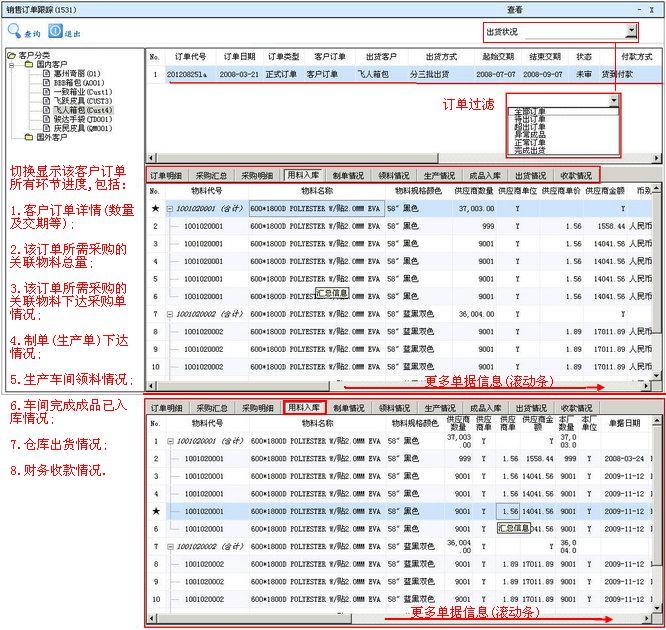Image resolution: width=666 pixels, height=630 pixels.
Task: Click the 客户分类 root folder icon
Action: (x=12, y=55)
